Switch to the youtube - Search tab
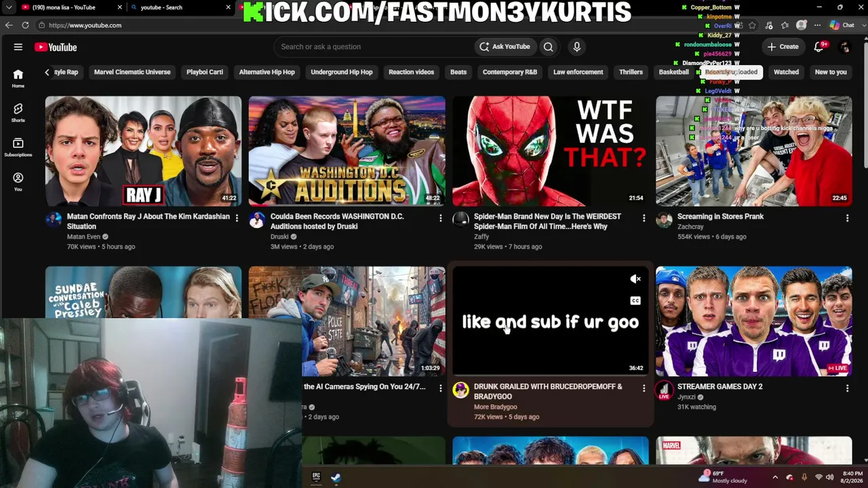868x488 pixels. 179,7
